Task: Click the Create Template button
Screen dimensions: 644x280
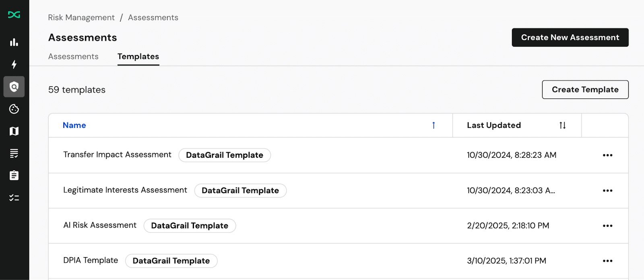Action: [x=585, y=90]
